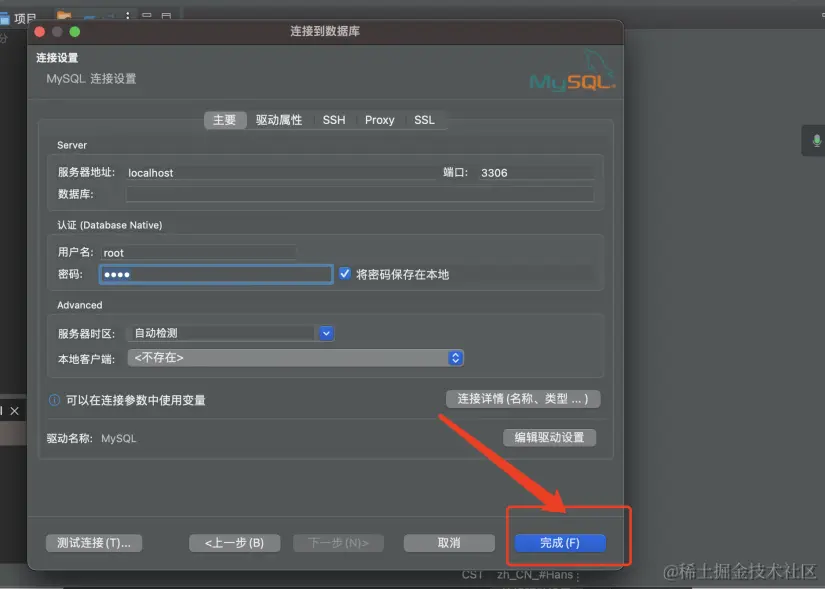Click the CST status bar entry
The width and height of the screenshot is (825, 589).
click(472, 575)
